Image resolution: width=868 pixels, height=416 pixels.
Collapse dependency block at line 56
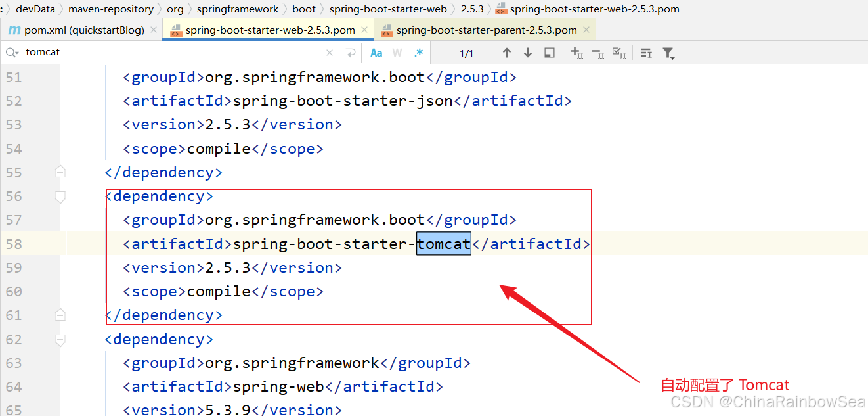coord(60,196)
